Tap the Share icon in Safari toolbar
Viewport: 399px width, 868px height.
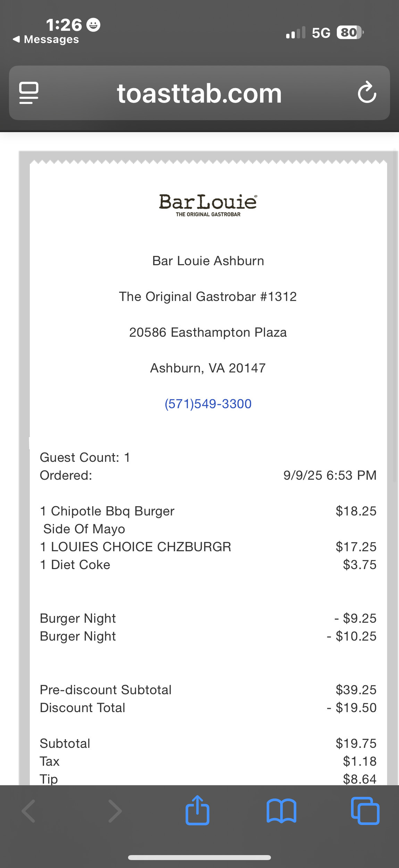pyautogui.click(x=197, y=811)
